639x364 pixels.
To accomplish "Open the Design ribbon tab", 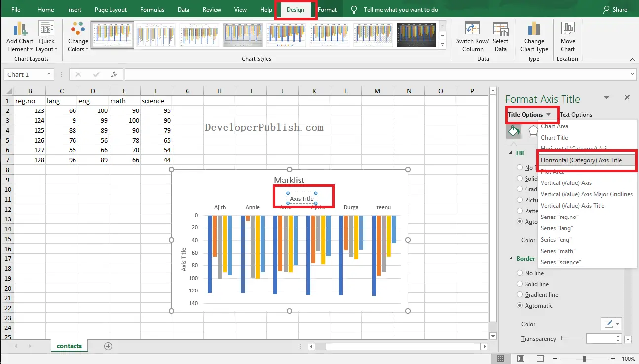I will click(296, 10).
